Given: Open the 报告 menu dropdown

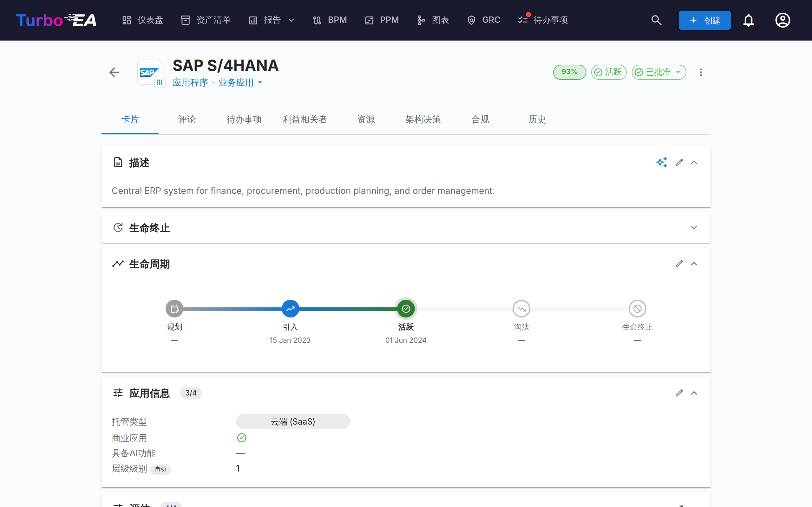Looking at the screenshot, I should tap(272, 20).
